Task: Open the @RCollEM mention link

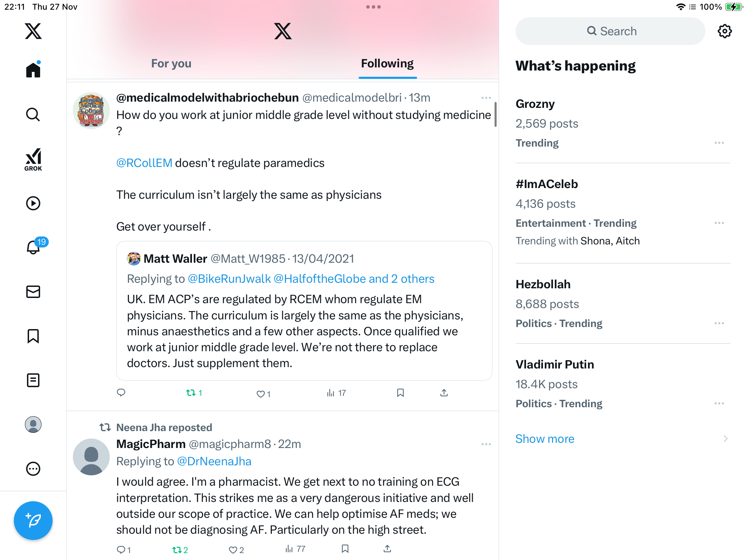Action: pos(144,163)
